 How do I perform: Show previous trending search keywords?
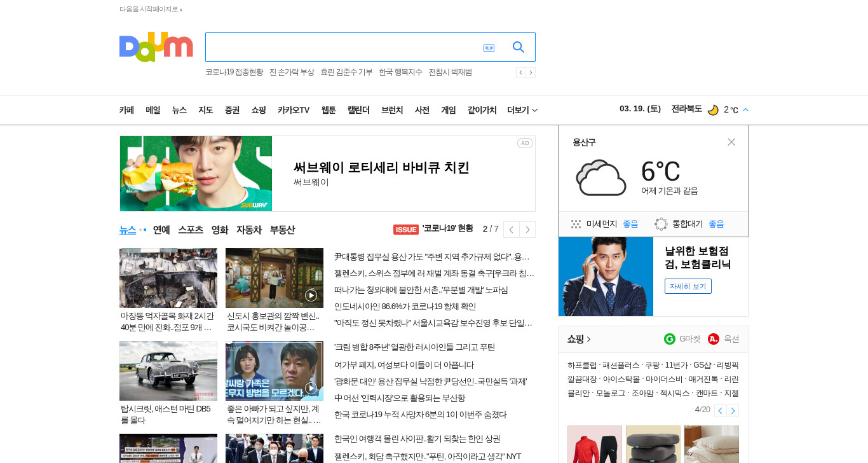pos(520,73)
